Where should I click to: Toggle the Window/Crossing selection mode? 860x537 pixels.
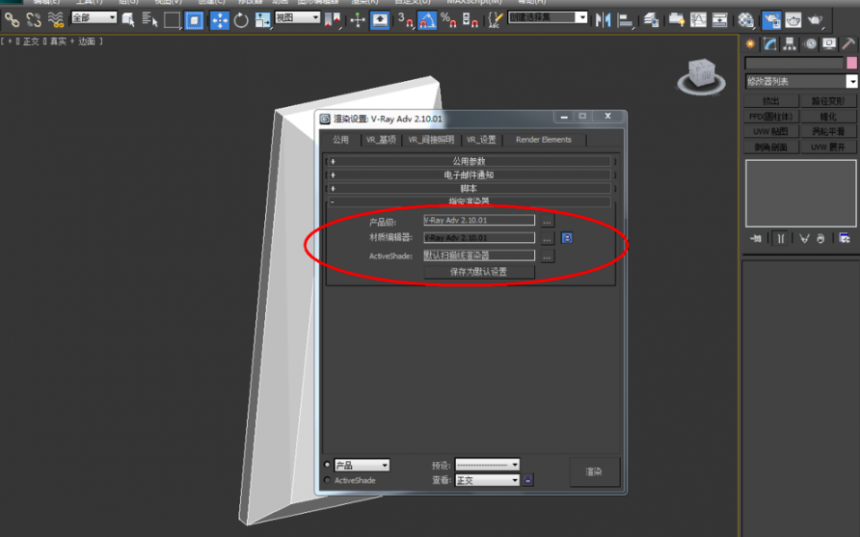(x=194, y=21)
